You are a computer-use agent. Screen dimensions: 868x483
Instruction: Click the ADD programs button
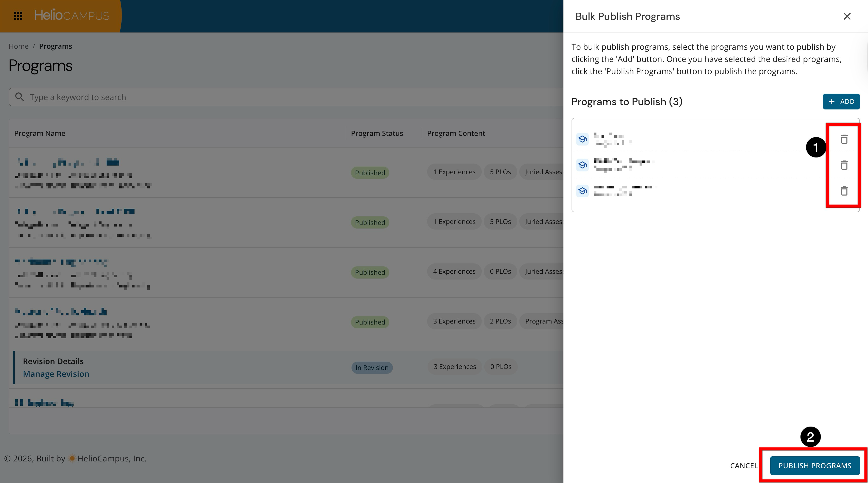tap(841, 102)
